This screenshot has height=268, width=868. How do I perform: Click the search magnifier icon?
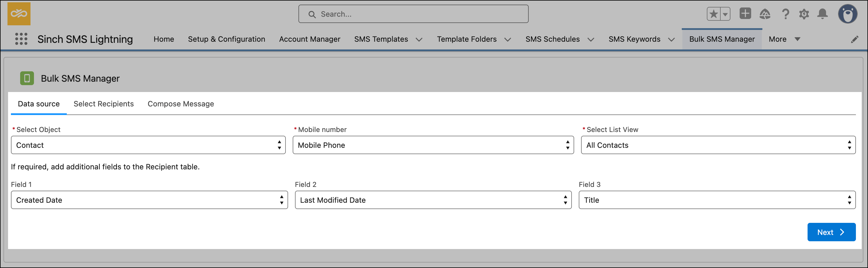click(x=312, y=14)
